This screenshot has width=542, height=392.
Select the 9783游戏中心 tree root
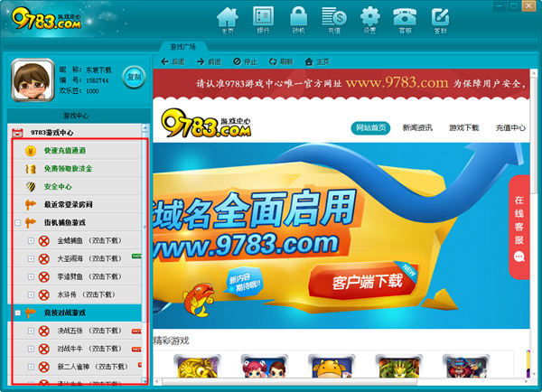[51, 133]
